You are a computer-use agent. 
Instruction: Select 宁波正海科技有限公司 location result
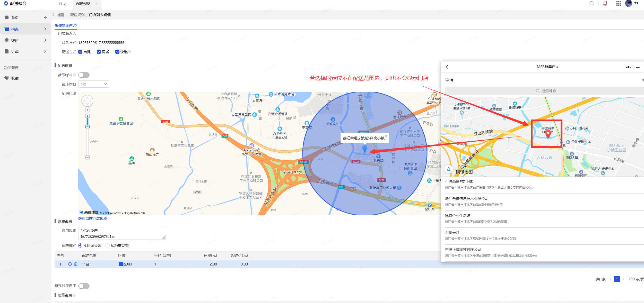pos(543,253)
